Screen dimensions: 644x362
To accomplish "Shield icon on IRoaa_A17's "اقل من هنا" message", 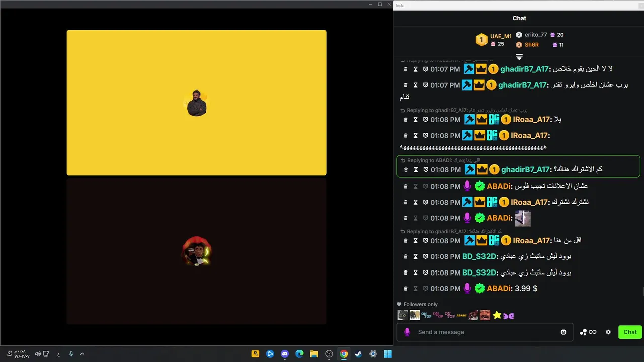I will click(425, 241).
